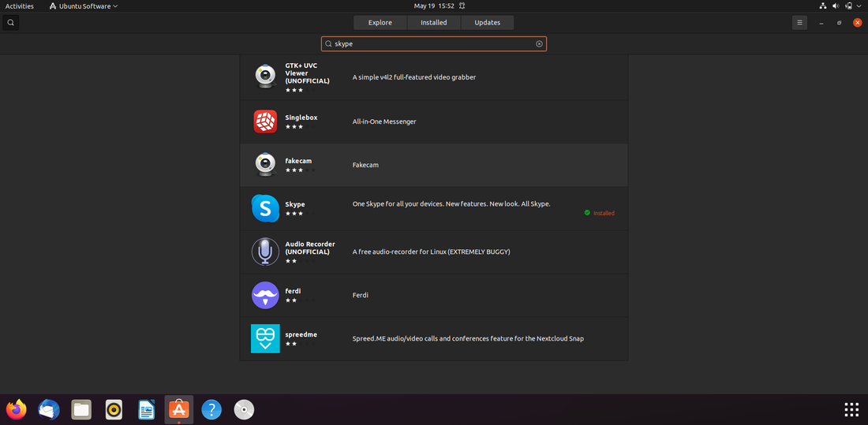
Task: Click the 'All-in-One Messenger' description
Action: [x=384, y=121]
